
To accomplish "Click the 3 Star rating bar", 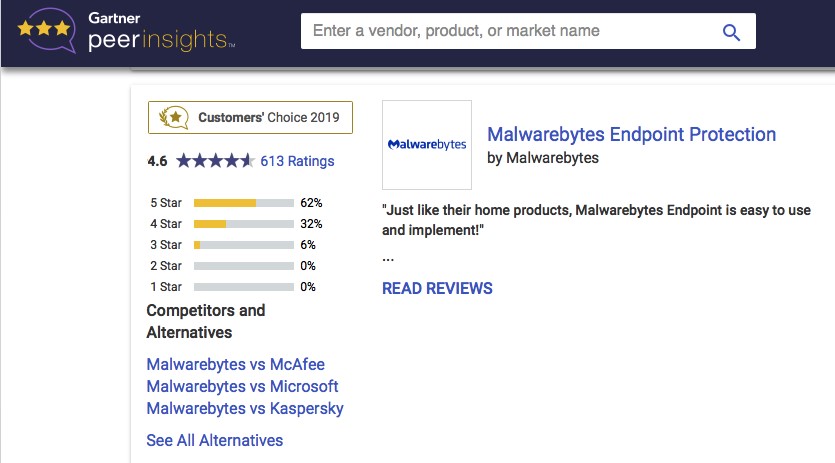I will (243, 245).
